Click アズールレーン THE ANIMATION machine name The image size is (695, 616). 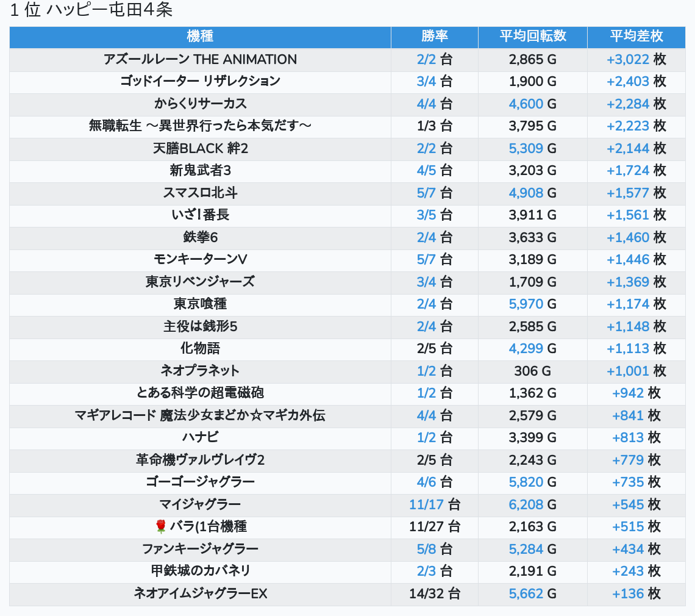[x=200, y=59]
